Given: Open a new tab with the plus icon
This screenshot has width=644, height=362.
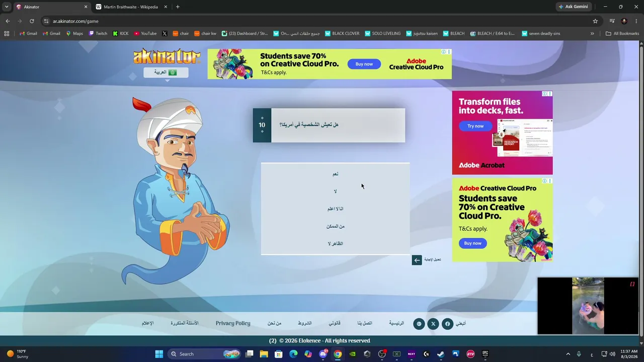Looking at the screenshot, I should pos(178,7).
